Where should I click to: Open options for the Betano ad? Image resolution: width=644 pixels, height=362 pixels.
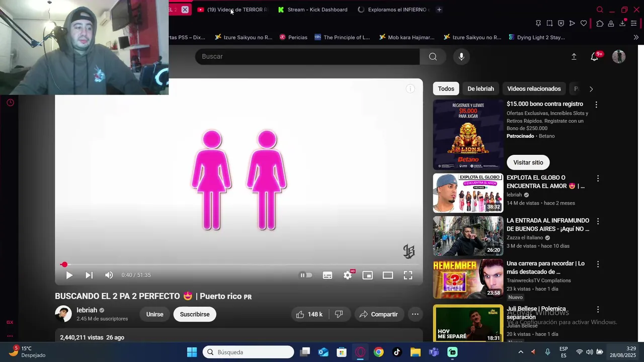[596, 105]
